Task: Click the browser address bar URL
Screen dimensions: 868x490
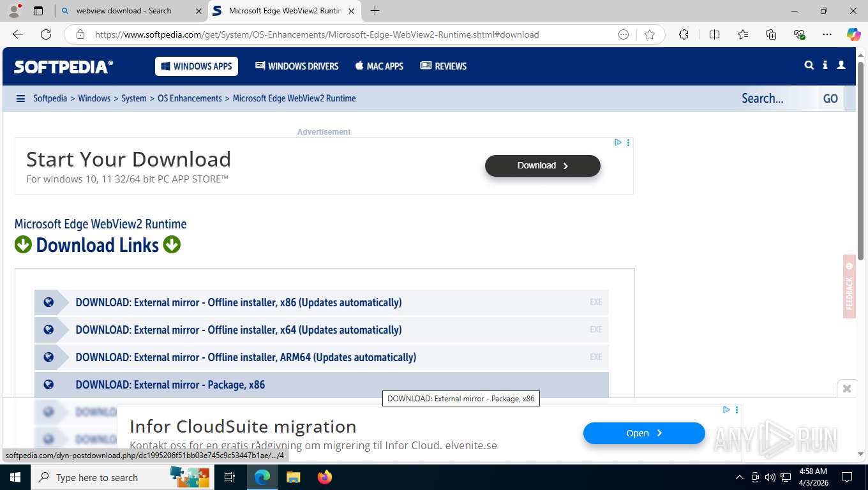Action: click(x=317, y=34)
